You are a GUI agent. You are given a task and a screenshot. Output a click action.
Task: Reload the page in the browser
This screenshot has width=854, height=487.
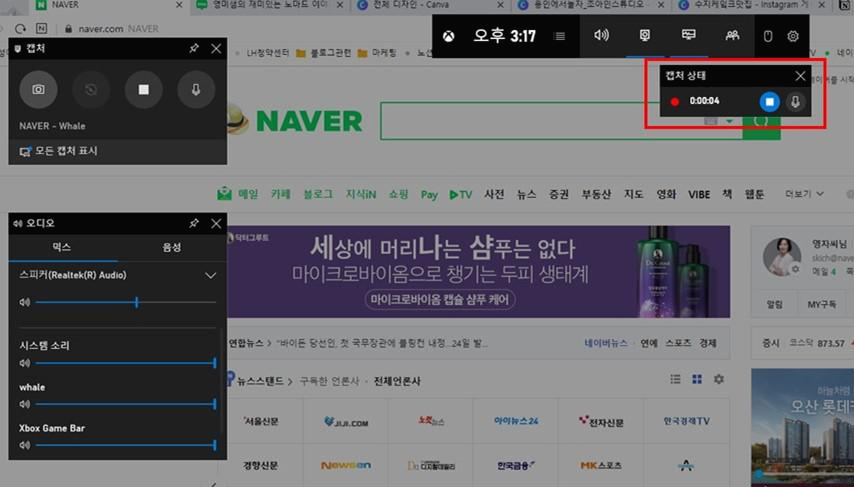(x=20, y=28)
